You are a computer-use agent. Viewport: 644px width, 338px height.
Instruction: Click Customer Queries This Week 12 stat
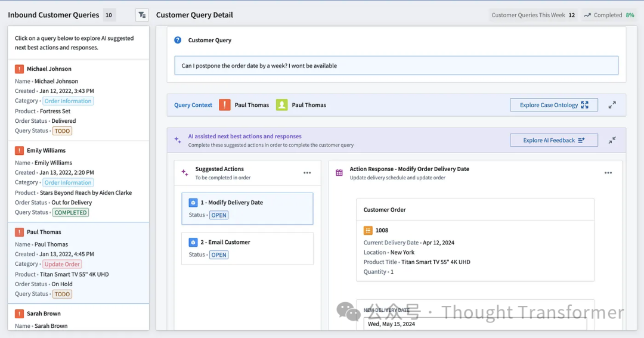pos(533,15)
